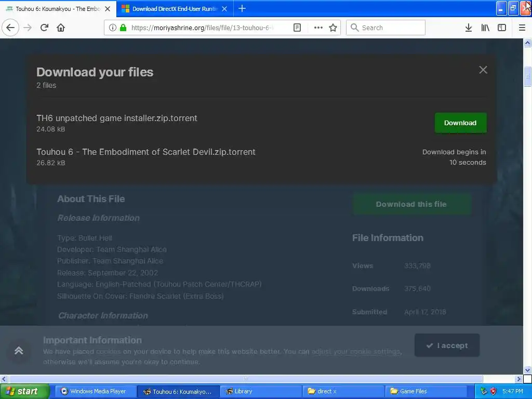The height and width of the screenshot is (399, 532).
Task: Click the safely remove hardware tray icon
Action: (484, 391)
